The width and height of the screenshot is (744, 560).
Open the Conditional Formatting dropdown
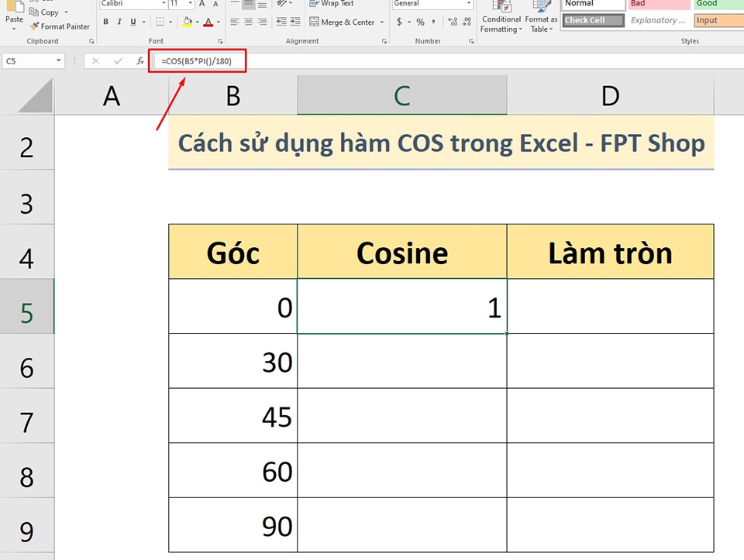(500, 19)
